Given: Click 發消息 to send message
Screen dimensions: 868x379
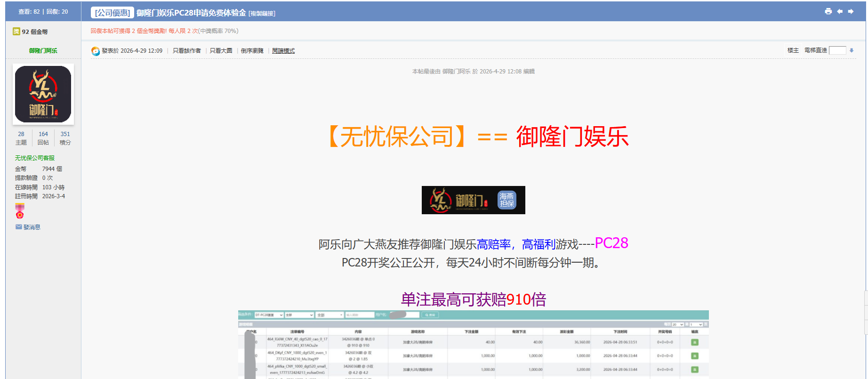Looking at the screenshot, I should (32, 227).
